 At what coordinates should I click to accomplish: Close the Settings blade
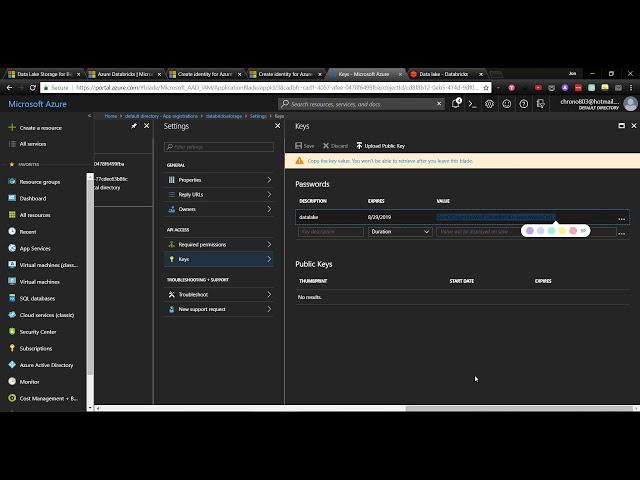tap(278, 126)
